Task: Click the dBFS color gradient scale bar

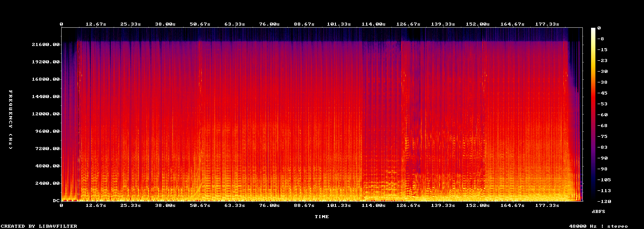Action: 593,114
